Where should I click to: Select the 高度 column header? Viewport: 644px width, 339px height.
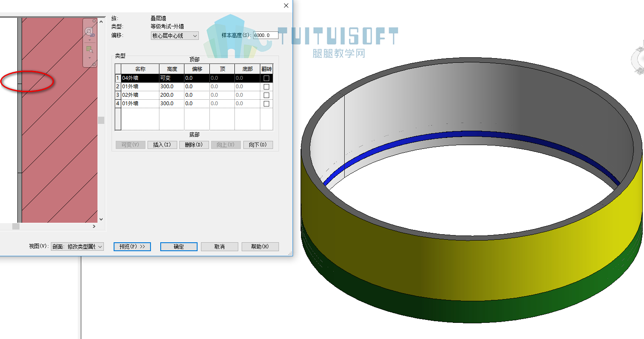pyautogui.click(x=172, y=69)
